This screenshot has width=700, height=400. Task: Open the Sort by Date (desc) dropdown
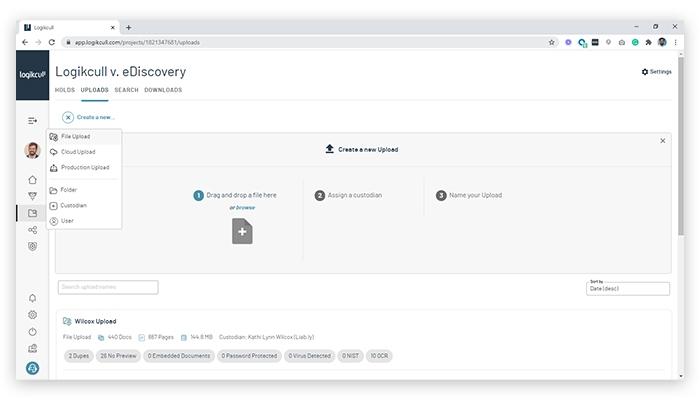click(x=628, y=288)
